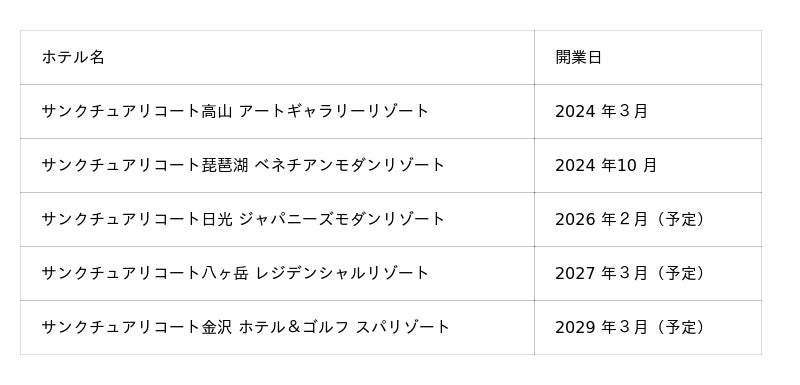Click ベネチアンモダンリゾート text
This screenshot has height=385, width=800.
coord(349,165)
